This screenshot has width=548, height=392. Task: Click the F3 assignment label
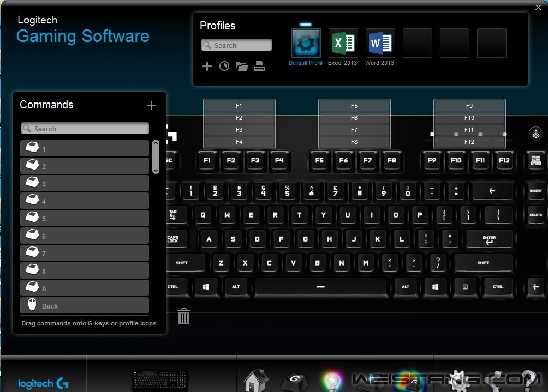(239, 130)
